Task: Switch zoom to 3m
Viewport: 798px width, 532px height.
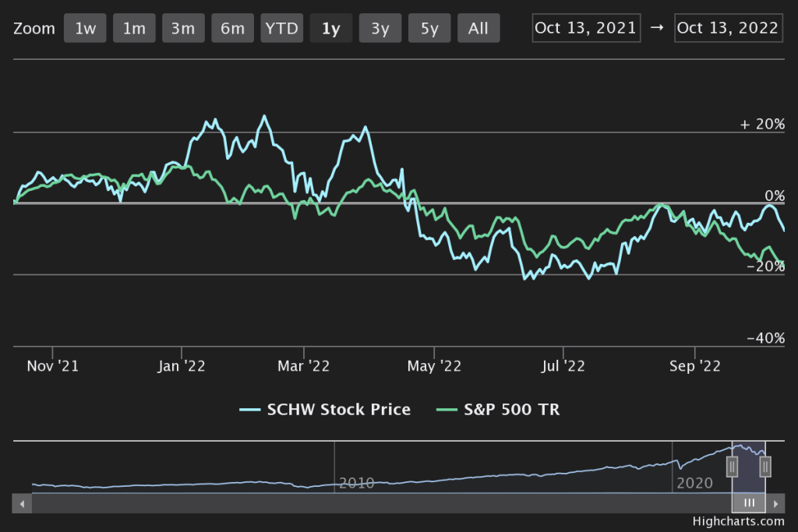Action: click(183, 29)
